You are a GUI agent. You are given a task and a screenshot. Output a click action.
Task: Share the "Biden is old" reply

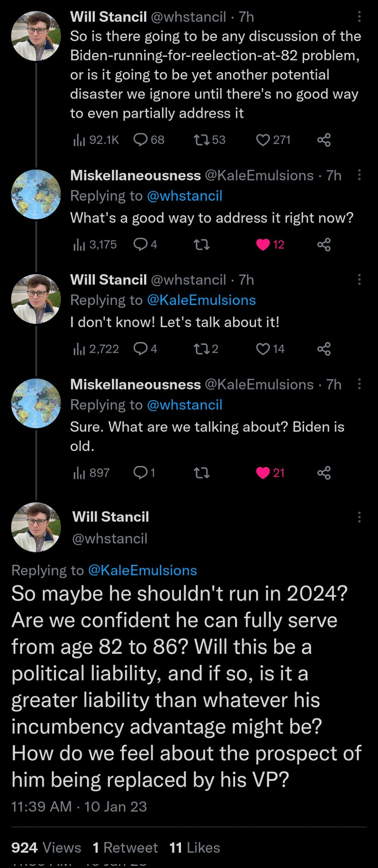click(324, 473)
